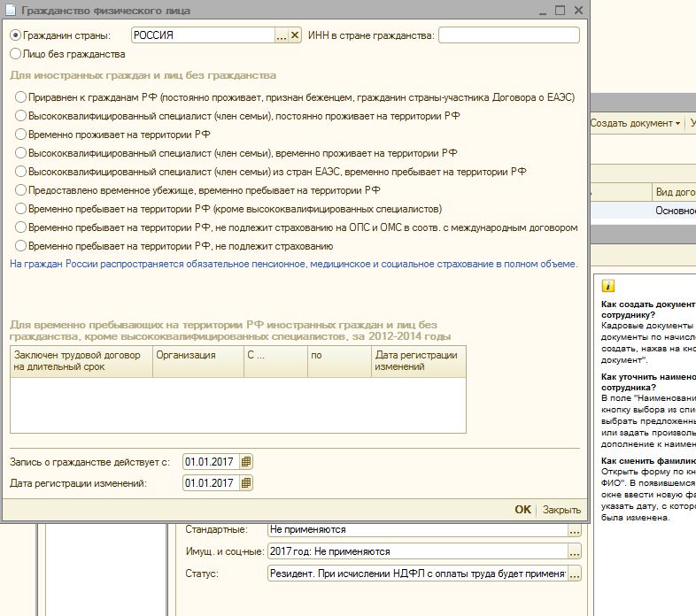
Task: Open ellipsis button next to Статус field
Action: tap(575, 574)
